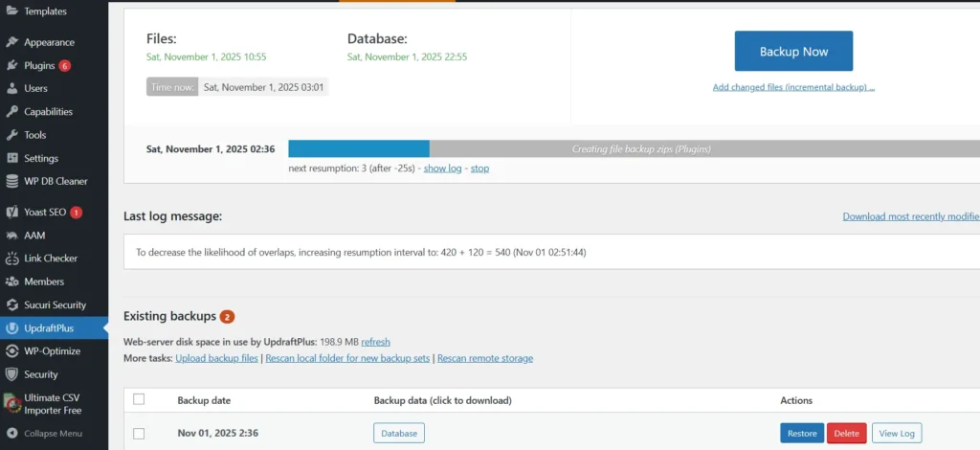Click the Capabilities key icon

click(x=11, y=112)
